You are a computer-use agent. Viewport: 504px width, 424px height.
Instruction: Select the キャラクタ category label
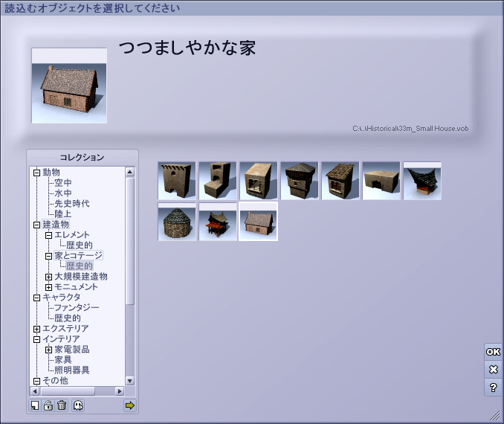62,298
